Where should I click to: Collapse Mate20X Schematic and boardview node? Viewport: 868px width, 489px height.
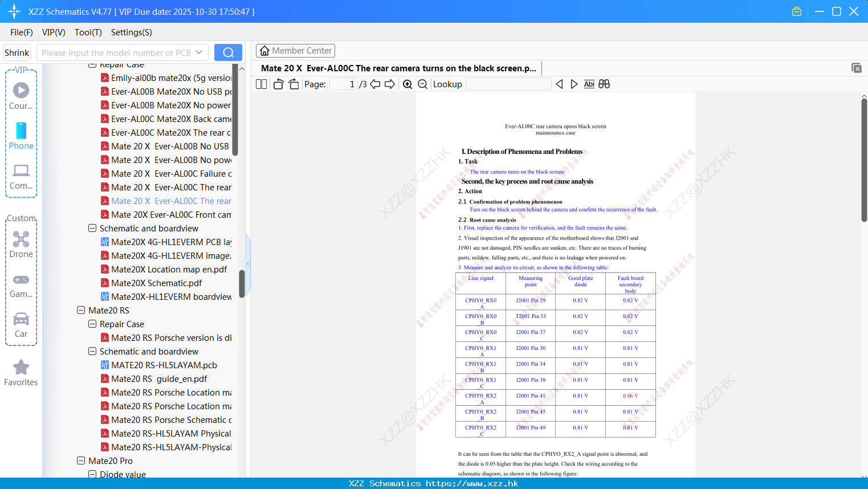pyautogui.click(x=92, y=228)
